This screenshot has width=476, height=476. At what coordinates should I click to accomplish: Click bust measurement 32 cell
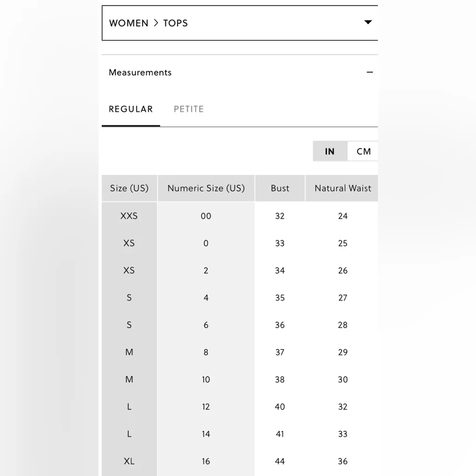click(x=280, y=216)
